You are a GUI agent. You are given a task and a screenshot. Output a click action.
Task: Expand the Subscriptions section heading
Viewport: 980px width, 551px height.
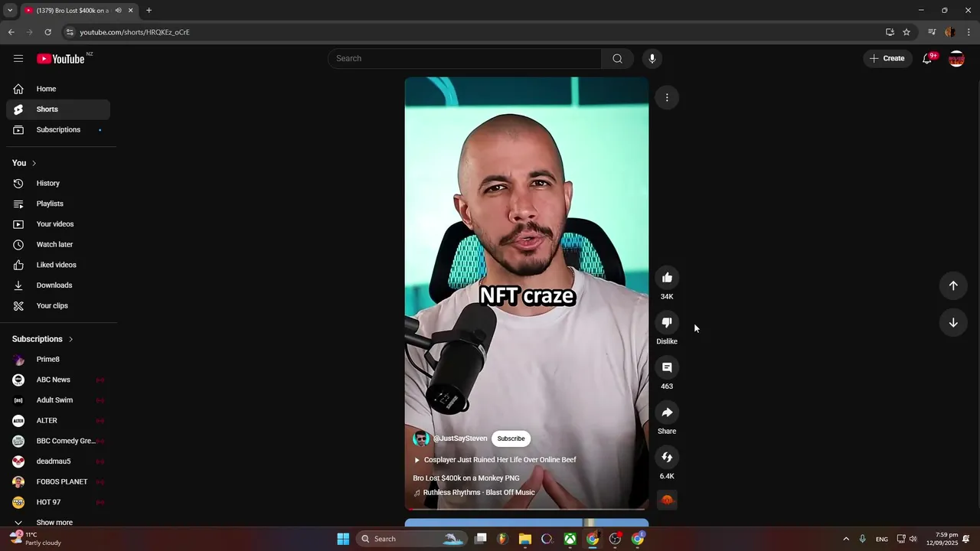pyautogui.click(x=43, y=339)
